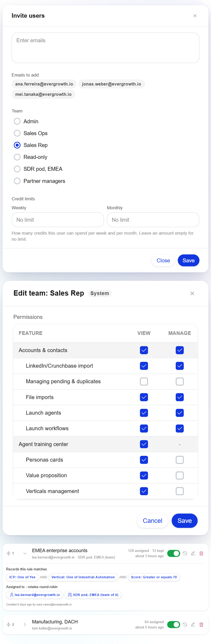The width and height of the screenshot is (211, 644).
Task: Focus the Enter emails field
Action: pos(105,48)
